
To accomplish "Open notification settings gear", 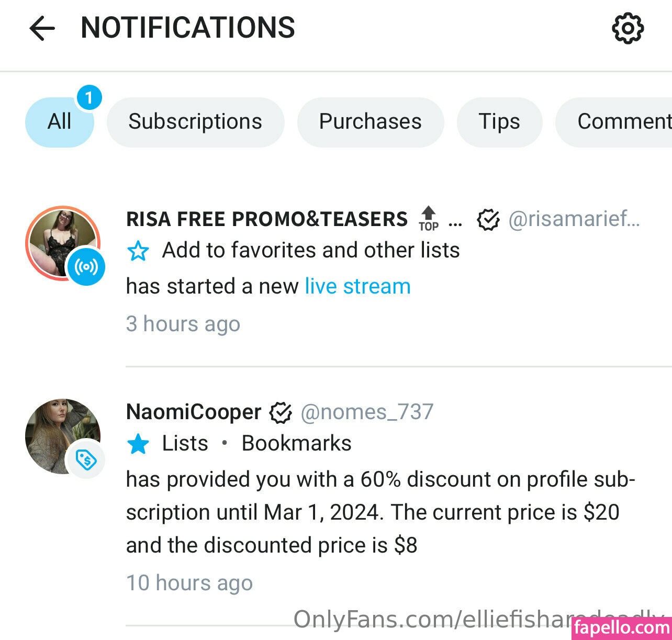I will click(x=628, y=28).
